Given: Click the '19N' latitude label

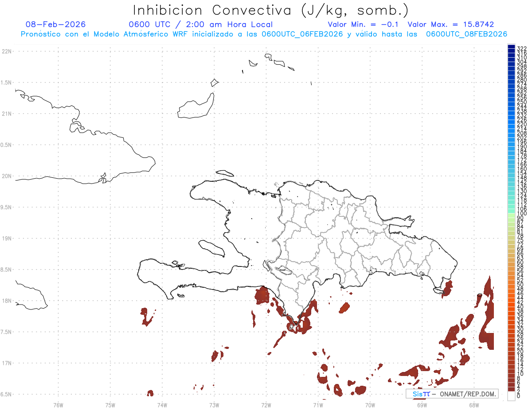Looking at the screenshot, I should tap(6, 238).
